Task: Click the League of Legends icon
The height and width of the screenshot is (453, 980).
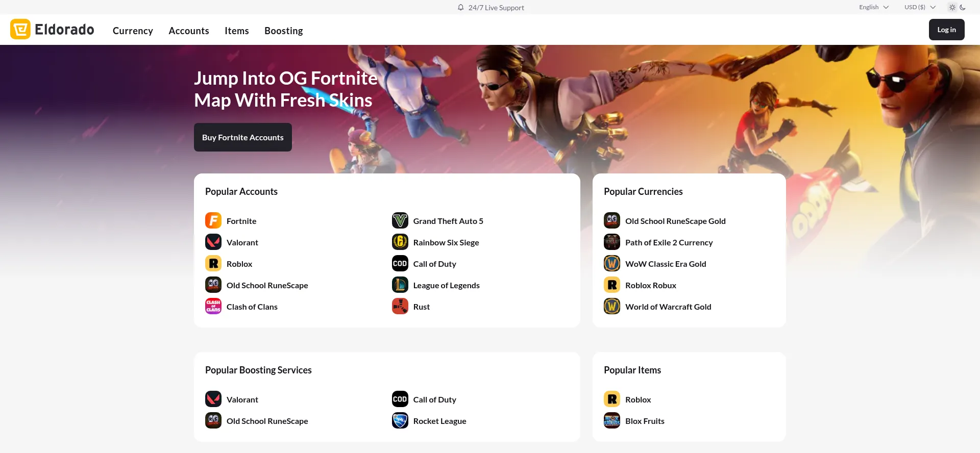Action: click(400, 285)
